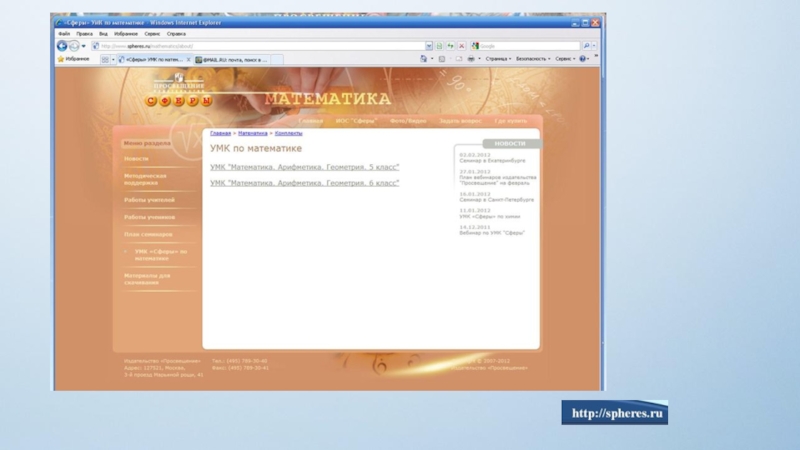Select Работы учителей in sidebar menu
The width and height of the screenshot is (800, 450).
tap(149, 199)
